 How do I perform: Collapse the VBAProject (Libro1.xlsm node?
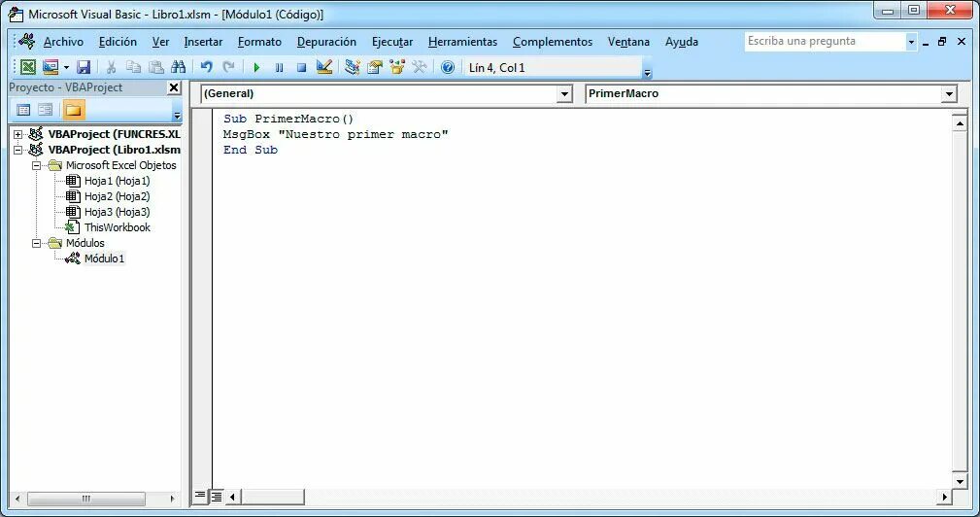(x=18, y=150)
